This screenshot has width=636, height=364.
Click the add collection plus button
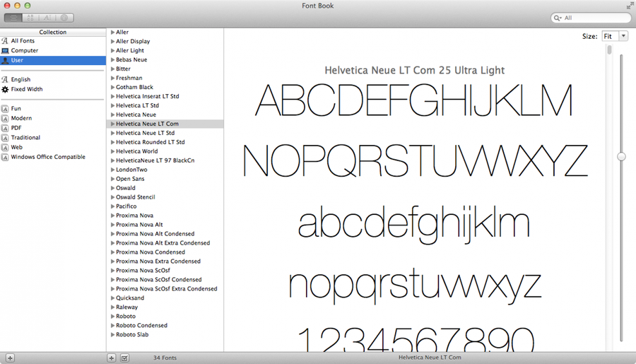[x=10, y=358]
